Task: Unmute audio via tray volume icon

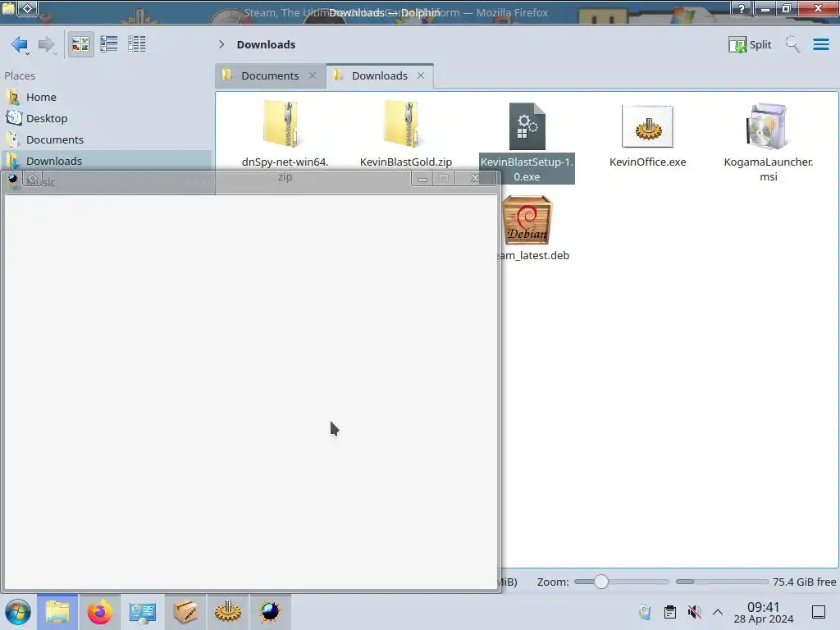Action: (x=694, y=612)
